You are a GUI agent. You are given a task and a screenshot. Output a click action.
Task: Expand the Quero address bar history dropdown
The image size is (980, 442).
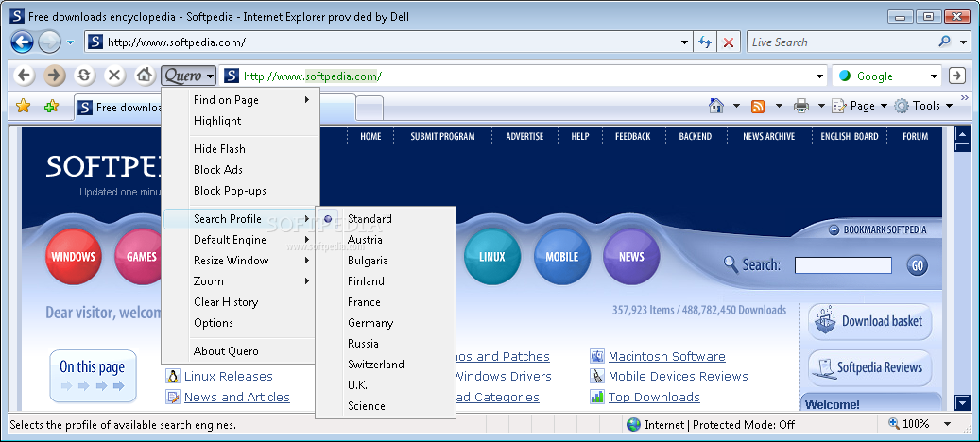[x=820, y=76]
